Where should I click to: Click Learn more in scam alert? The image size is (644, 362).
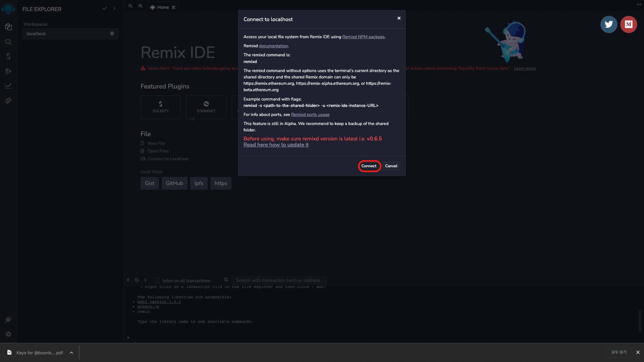[x=525, y=68]
